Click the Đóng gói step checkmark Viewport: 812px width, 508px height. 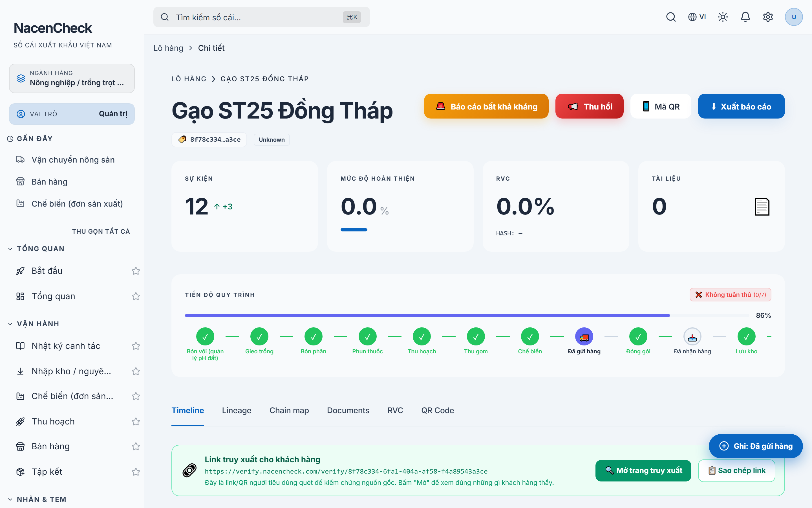(638, 336)
